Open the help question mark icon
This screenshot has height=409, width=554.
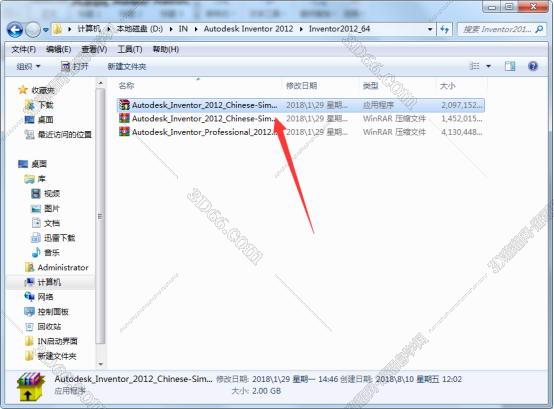[533, 66]
